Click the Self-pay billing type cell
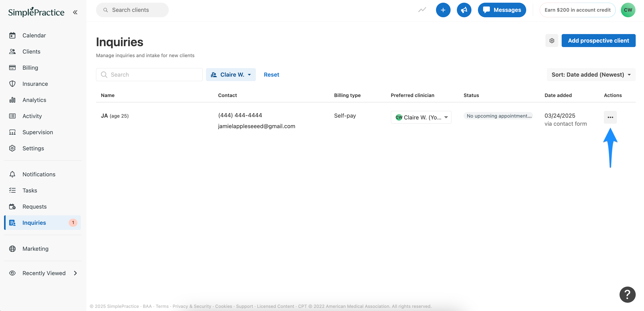The width and height of the screenshot is (644, 311). pos(345,116)
